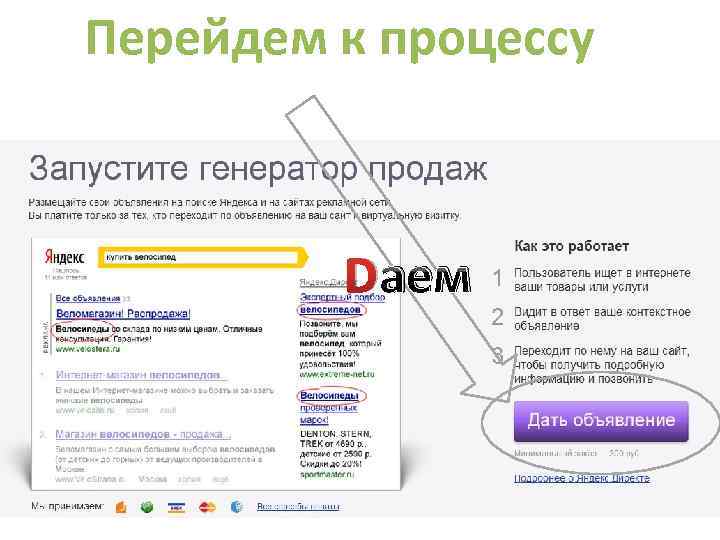Click the sportmaster.ru ad URL
The height and width of the screenshot is (540, 720).
(326, 474)
